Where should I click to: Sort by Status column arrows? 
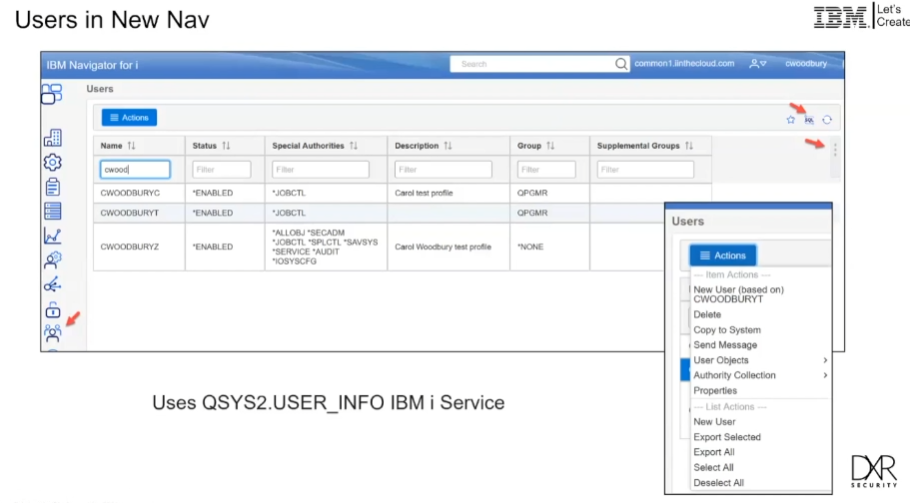click(x=226, y=146)
